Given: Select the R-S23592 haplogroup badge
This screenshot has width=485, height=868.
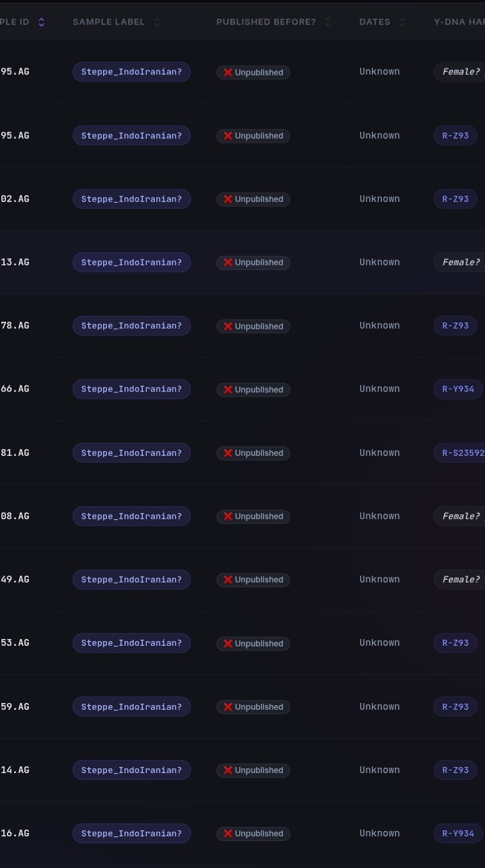Looking at the screenshot, I should pyautogui.click(x=459, y=453).
